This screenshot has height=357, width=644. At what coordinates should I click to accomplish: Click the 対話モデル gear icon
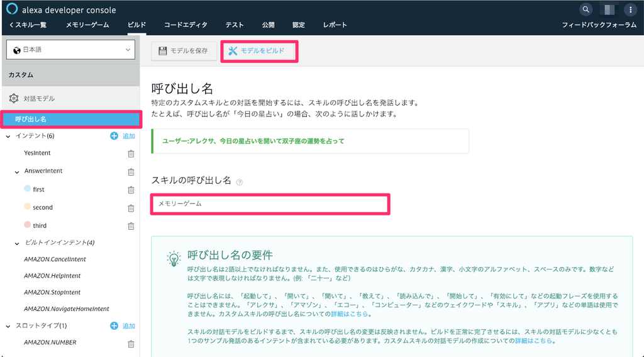coord(14,98)
